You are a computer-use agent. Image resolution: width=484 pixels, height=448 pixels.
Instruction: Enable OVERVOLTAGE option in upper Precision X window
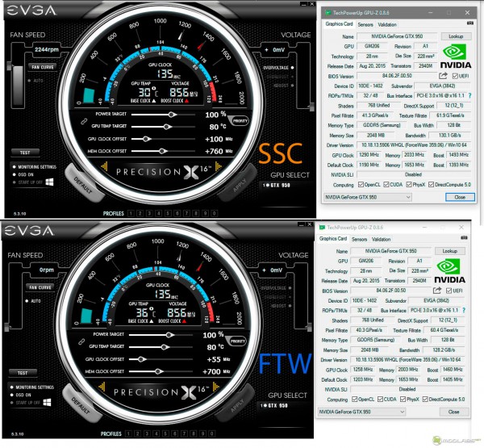[x=277, y=68]
